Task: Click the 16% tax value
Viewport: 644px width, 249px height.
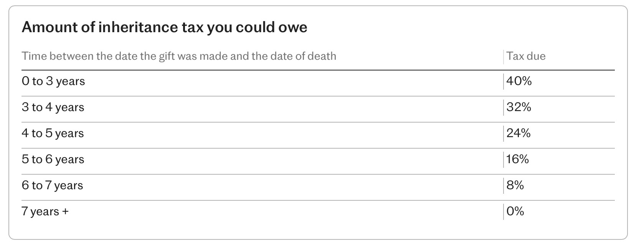Action: pos(517,159)
